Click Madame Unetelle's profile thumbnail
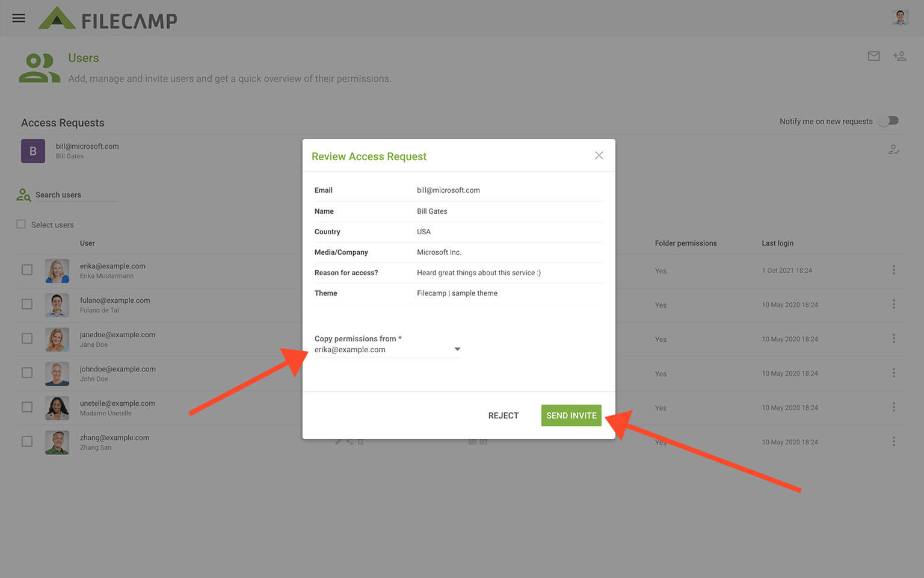The image size is (924, 578). tap(57, 408)
